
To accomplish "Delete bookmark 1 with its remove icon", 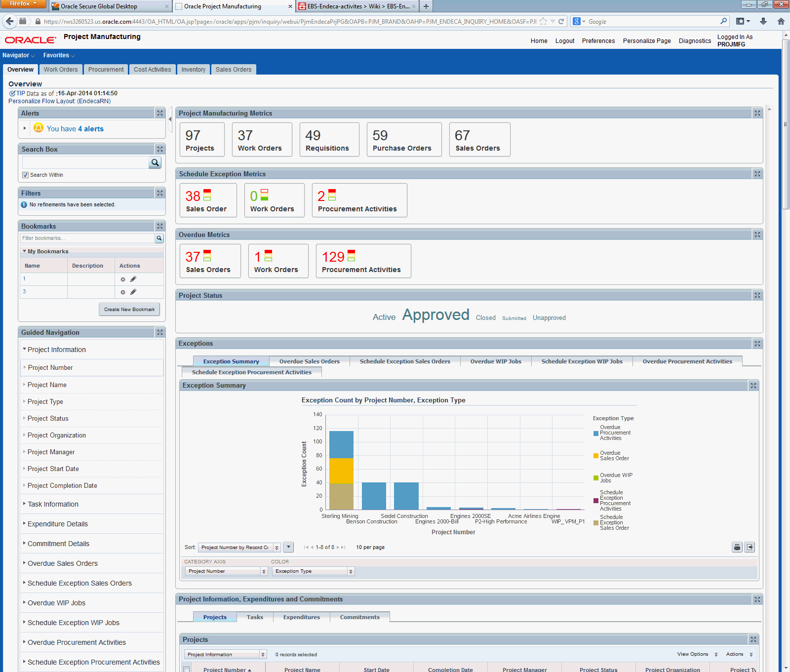I will [123, 279].
